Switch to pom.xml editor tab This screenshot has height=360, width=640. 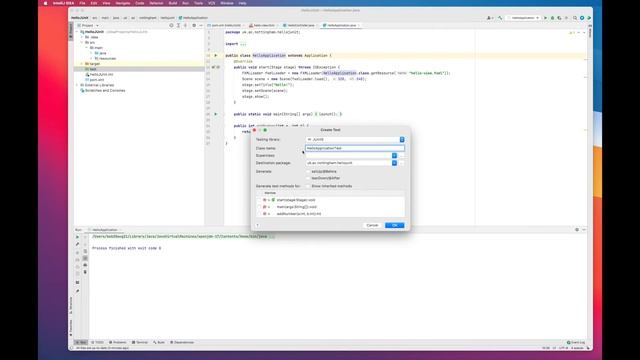[x=226, y=25]
